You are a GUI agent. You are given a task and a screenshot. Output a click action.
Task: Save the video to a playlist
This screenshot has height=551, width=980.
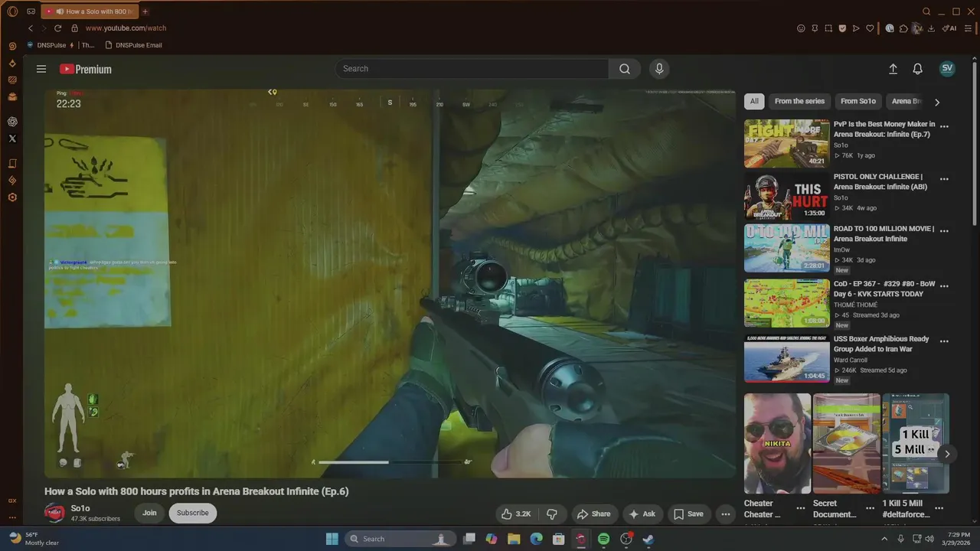(688, 514)
